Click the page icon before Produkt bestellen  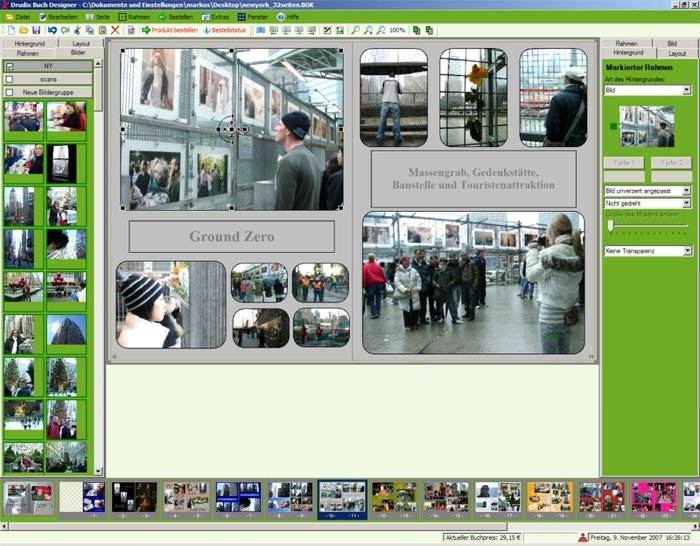click(x=131, y=30)
